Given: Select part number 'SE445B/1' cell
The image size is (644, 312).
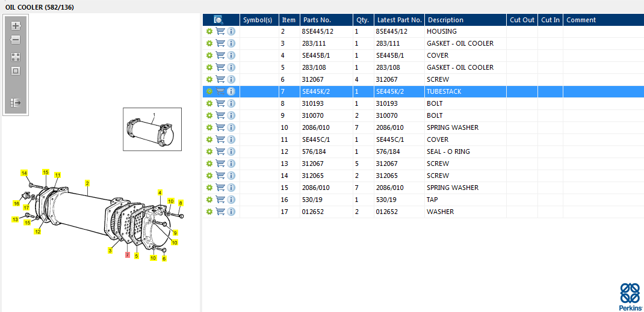Looking at the screenshot, I should (x=316, y=55).
